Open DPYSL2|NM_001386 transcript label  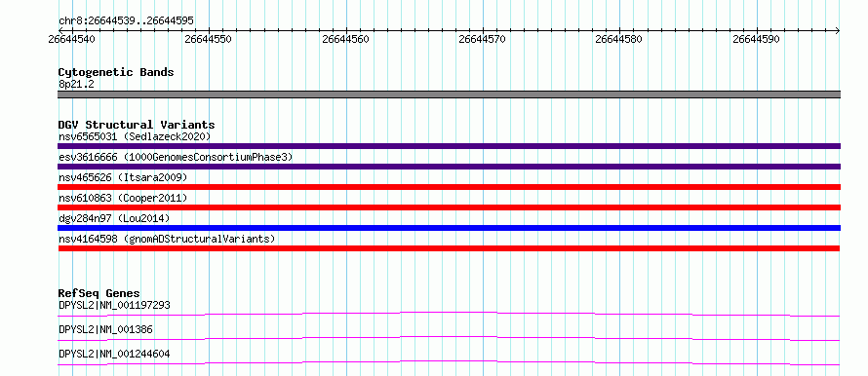pos(105,329)
